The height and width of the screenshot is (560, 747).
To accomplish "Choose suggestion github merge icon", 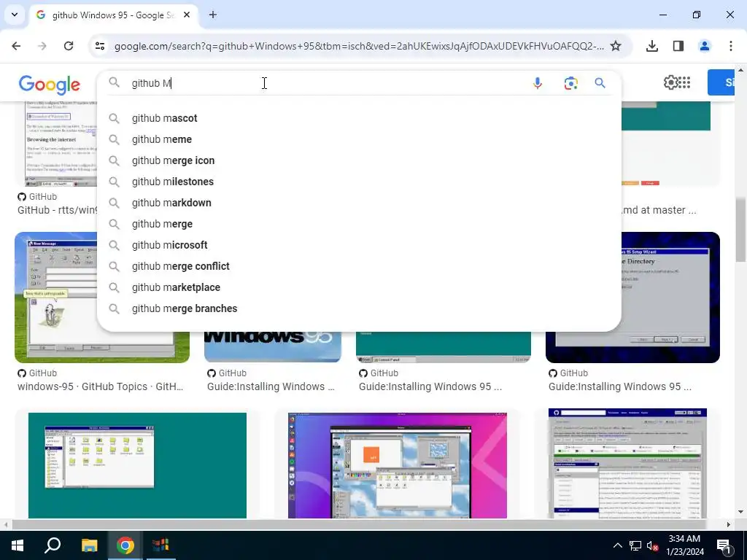I will tap(359, 160).
